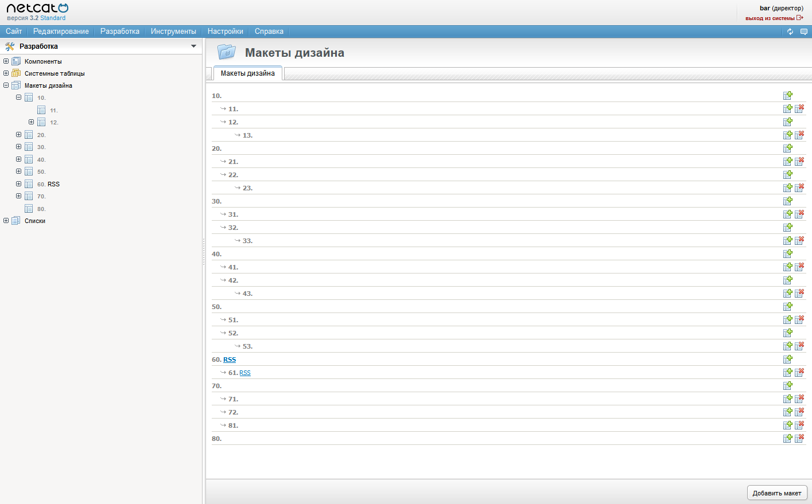812x504 pixels.
Task: Click the sidebar splitter handle
Action: (x=204, y=252)
